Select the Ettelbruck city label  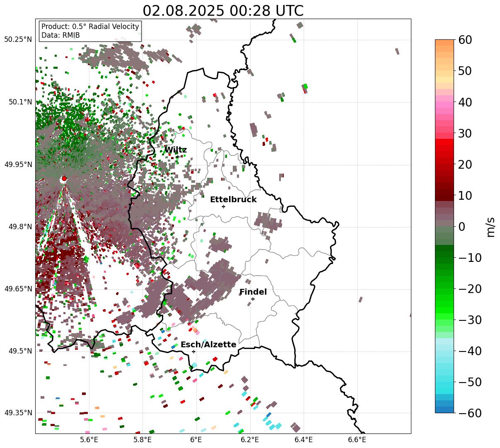tap(233, 200)
